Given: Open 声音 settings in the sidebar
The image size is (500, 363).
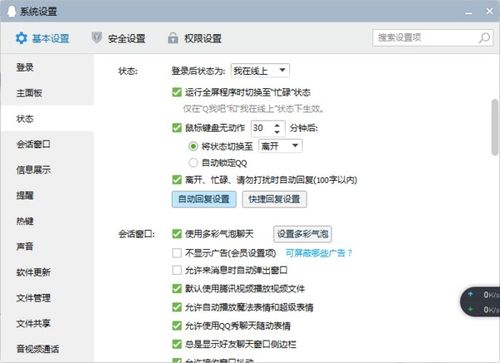Looking at the screenshot, I should click(47, 246).
